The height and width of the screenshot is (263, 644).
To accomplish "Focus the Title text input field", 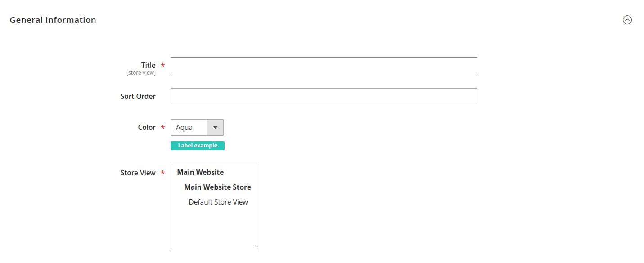I will tap(324, 65).
